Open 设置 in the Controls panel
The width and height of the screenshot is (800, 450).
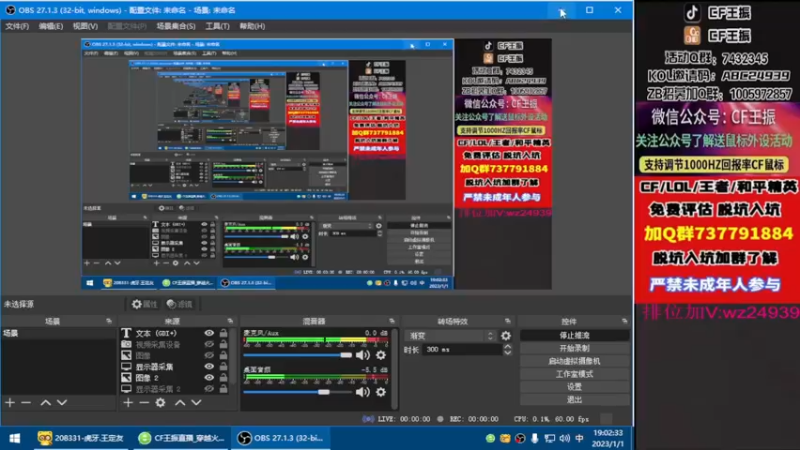574,387
